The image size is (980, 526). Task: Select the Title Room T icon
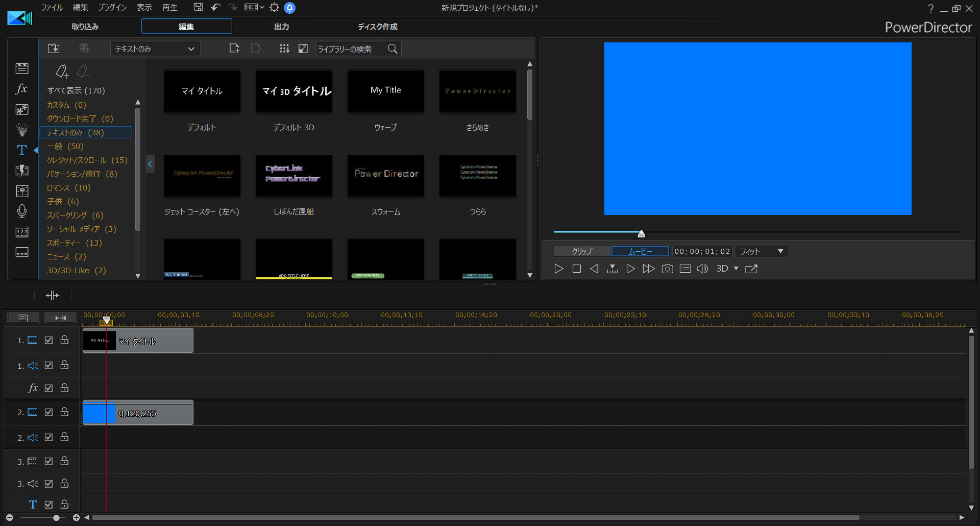pos(22,150)
